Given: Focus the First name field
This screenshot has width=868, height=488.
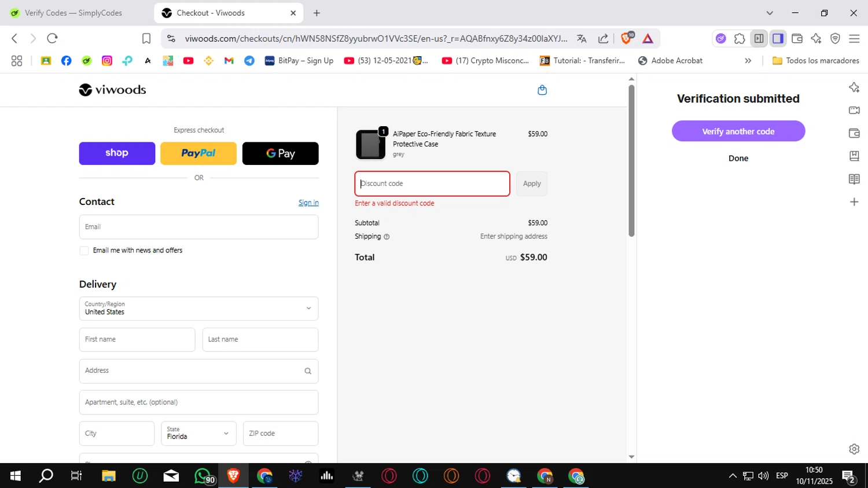Looking at the screenshot, I should 137,340.
